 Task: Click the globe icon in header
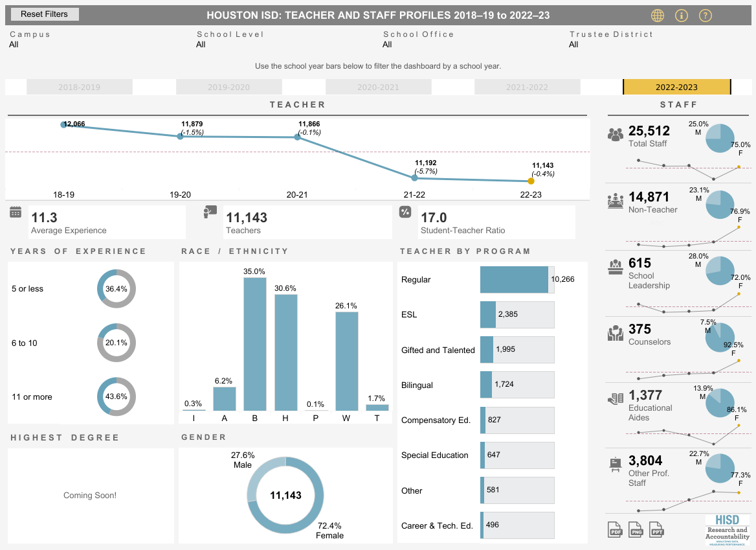click(x=657, y=16)
